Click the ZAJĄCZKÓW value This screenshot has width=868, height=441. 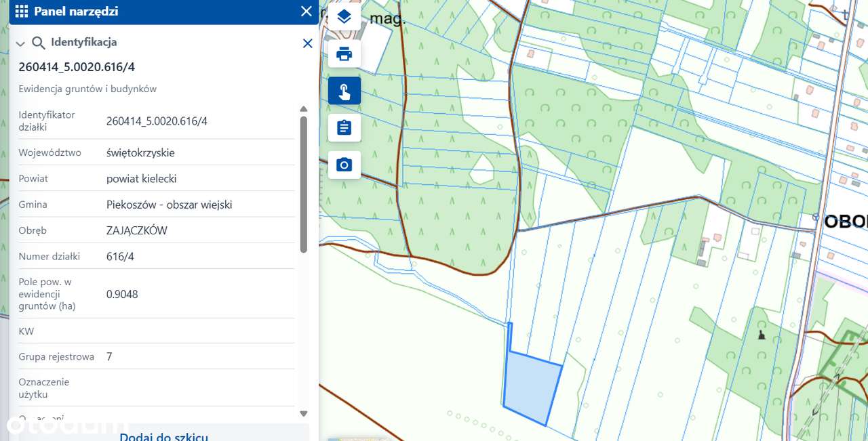tap(137, 230)
